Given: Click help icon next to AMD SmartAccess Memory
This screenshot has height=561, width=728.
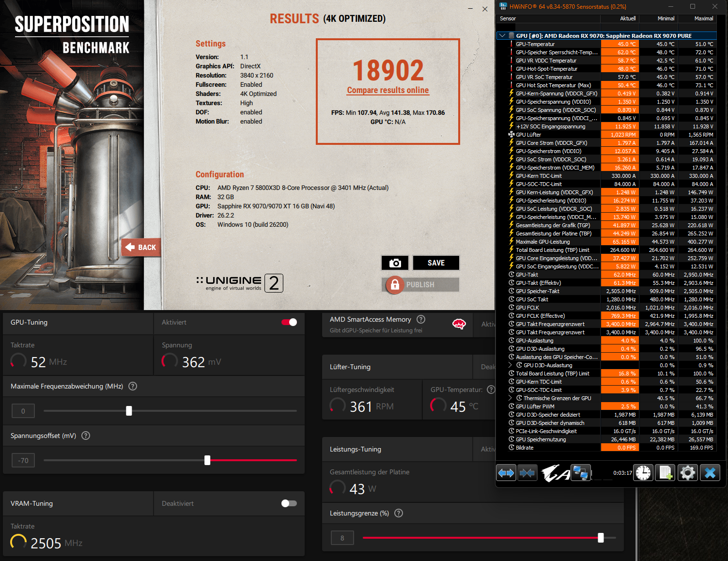Looking at the screenshot, I should point(421,319).
